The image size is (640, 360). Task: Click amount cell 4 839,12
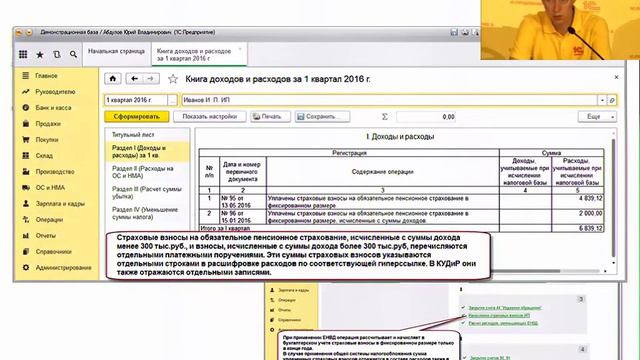coord(578,202)
